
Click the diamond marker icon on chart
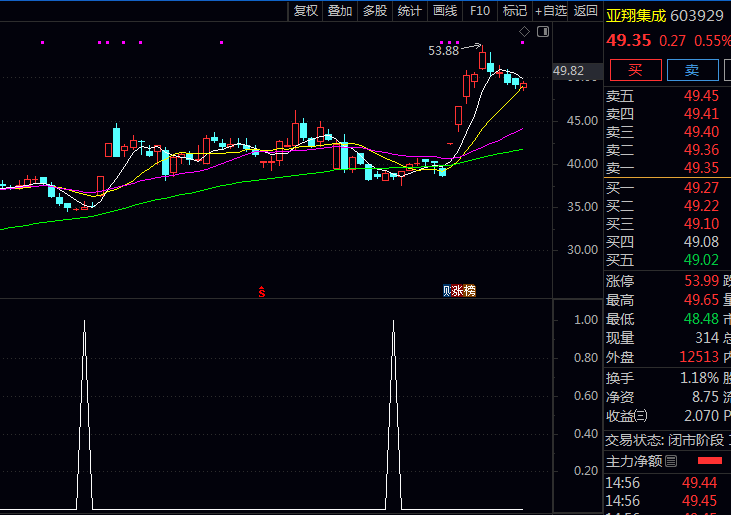tap(524, 33)
